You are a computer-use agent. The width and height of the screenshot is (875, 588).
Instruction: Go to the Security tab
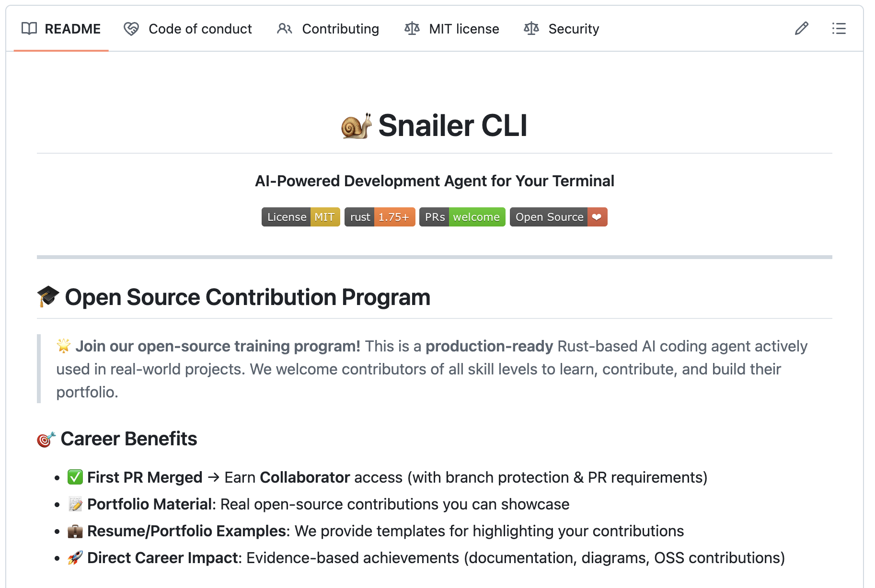pyautogui.click(x=574, y=29)
